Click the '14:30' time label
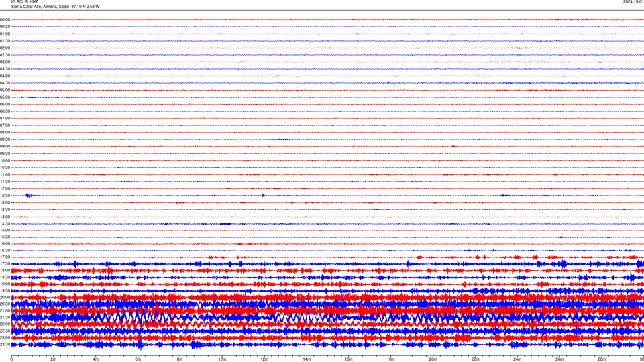The height and width of the screenshot is (362, 644). [x=5, y=224]
